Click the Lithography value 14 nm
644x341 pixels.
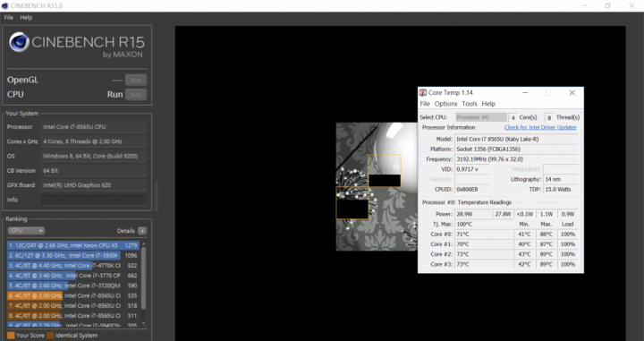(561, 179)
